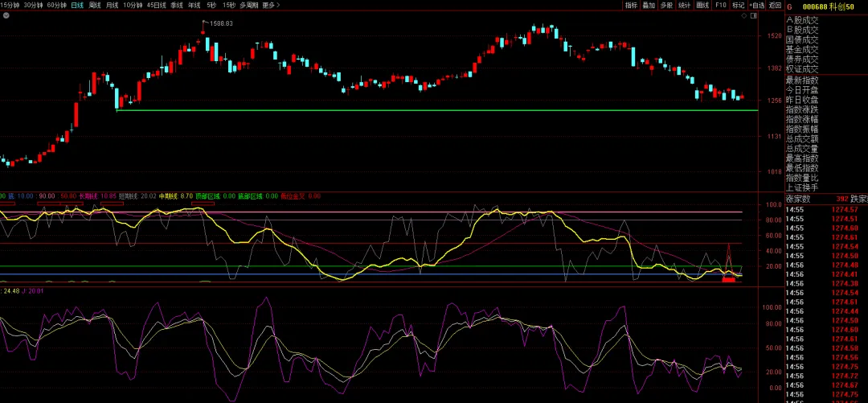
Task: Click the green horizontal support line on the chart
Action: [436, 110]
